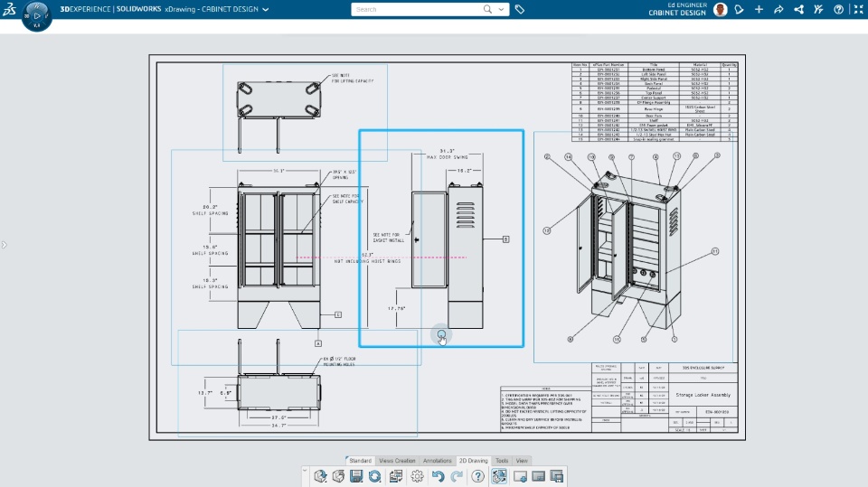Click the Share arrow icon in the header

(x=778, y=9)
